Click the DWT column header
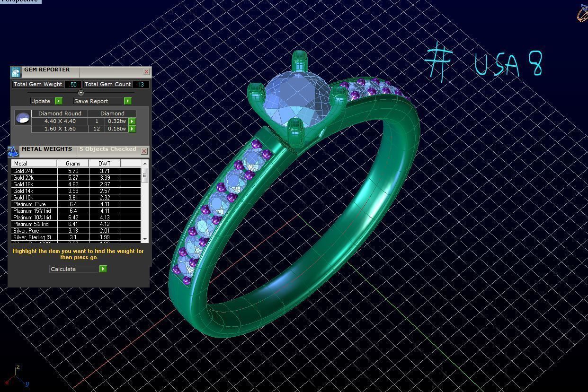588x392 pixels. pos(105,163)
